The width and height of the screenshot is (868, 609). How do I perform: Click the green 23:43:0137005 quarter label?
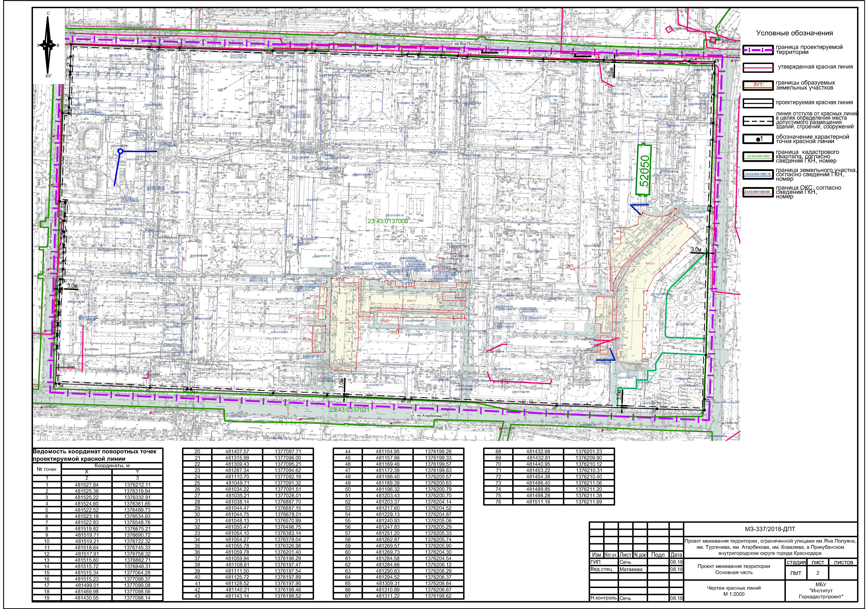[388, 221]
